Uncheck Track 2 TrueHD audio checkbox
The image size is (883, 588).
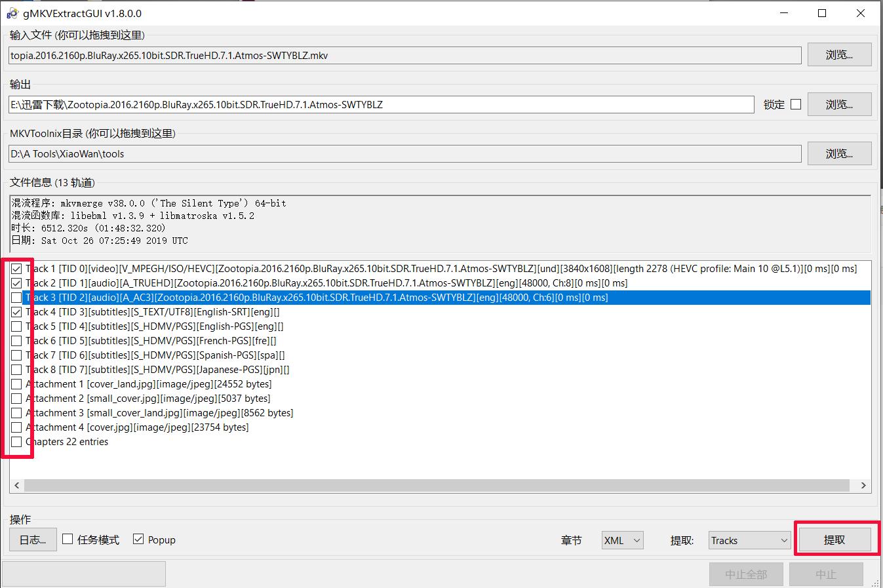(x=16, y=283)
